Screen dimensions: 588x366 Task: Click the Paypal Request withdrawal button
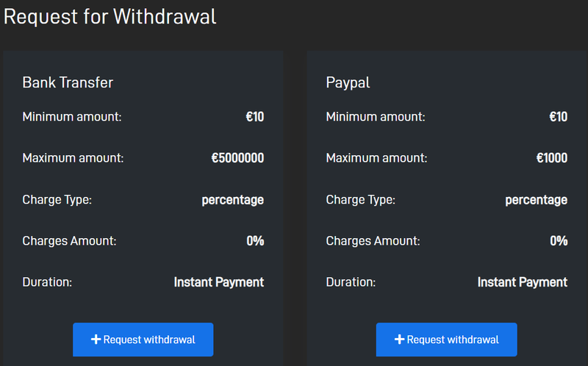click(x=446, y=340)
